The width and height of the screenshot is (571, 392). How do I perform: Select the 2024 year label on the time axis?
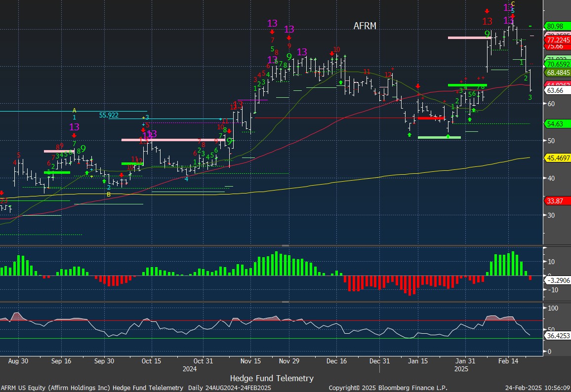click(x=189, y=369)
